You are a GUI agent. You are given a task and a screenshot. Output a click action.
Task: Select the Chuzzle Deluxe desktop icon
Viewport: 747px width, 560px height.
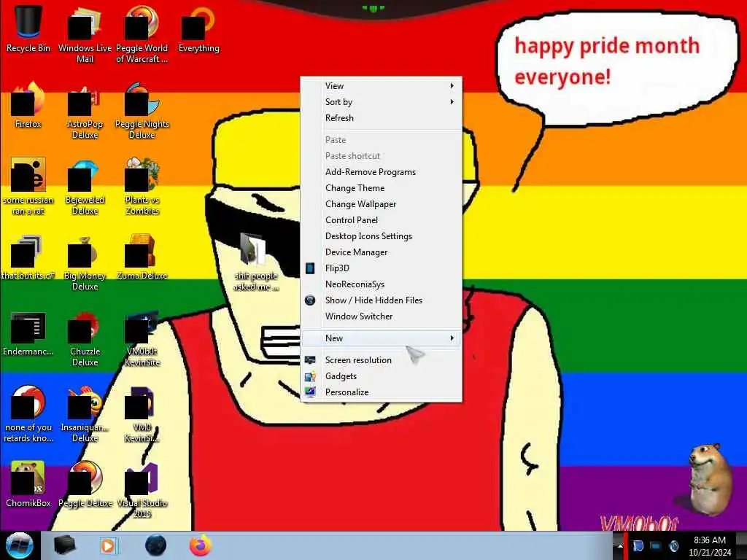click(x=85, y=338)
